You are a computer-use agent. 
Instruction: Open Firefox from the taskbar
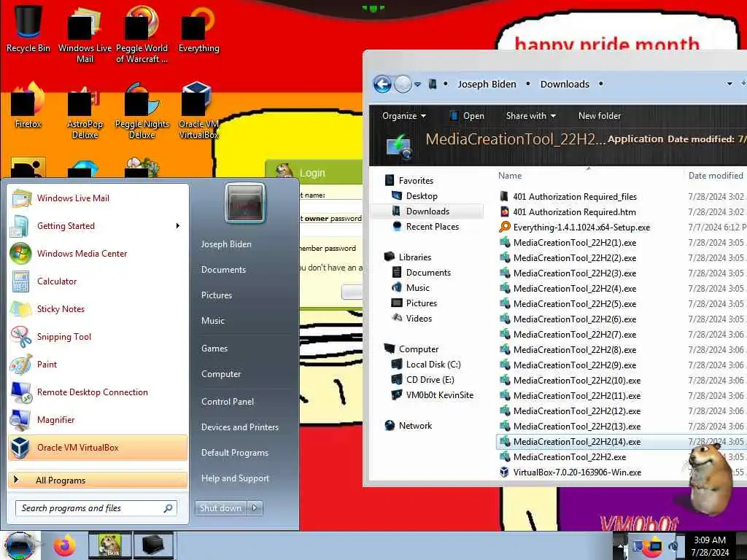[x=65, y=545]
